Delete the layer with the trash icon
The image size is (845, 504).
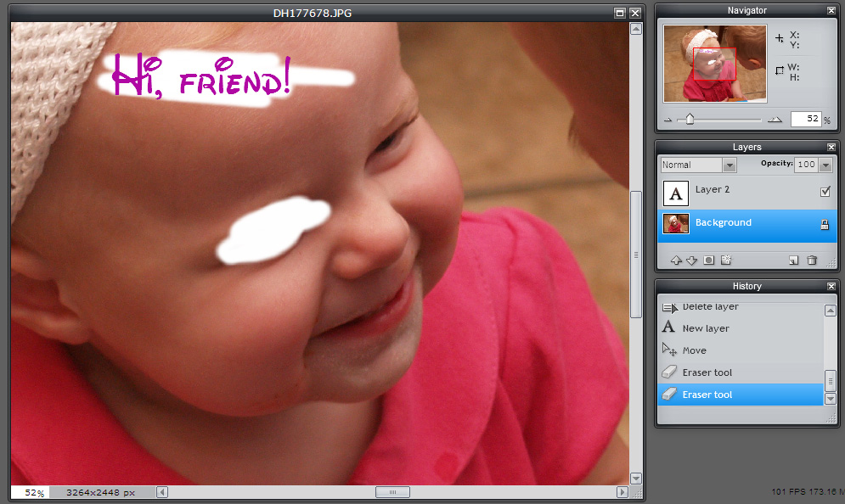point(812,260)
